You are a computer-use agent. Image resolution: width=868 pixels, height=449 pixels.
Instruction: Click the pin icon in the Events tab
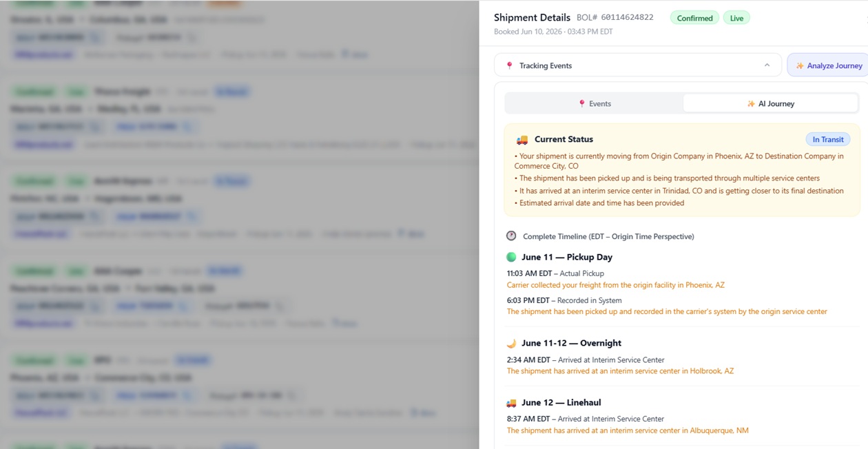click(x=581, y=103)
